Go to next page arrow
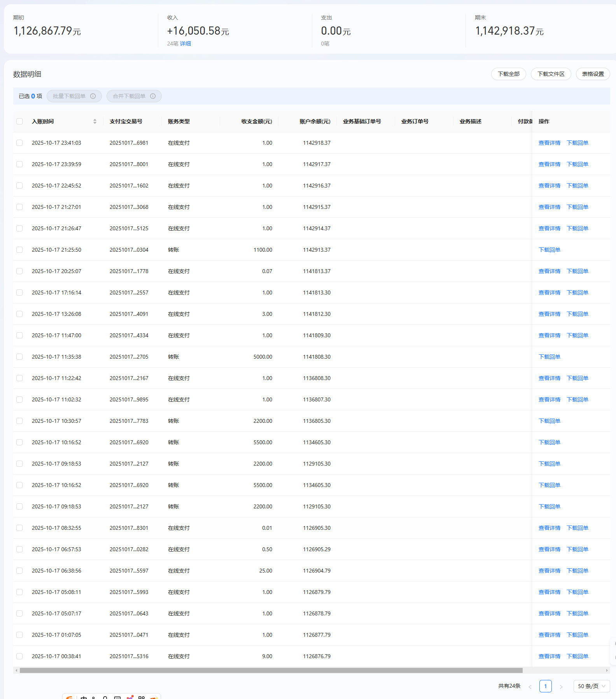 561,687
